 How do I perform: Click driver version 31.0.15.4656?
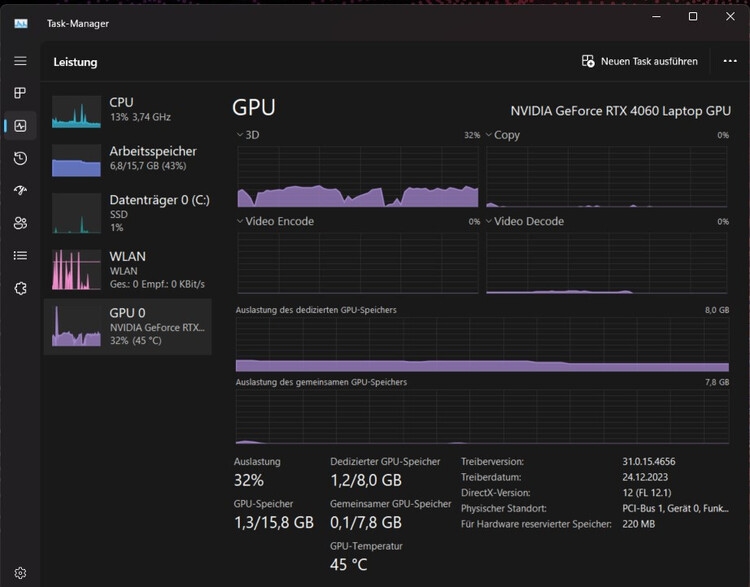pyautogui.click(x=649, y=462)
